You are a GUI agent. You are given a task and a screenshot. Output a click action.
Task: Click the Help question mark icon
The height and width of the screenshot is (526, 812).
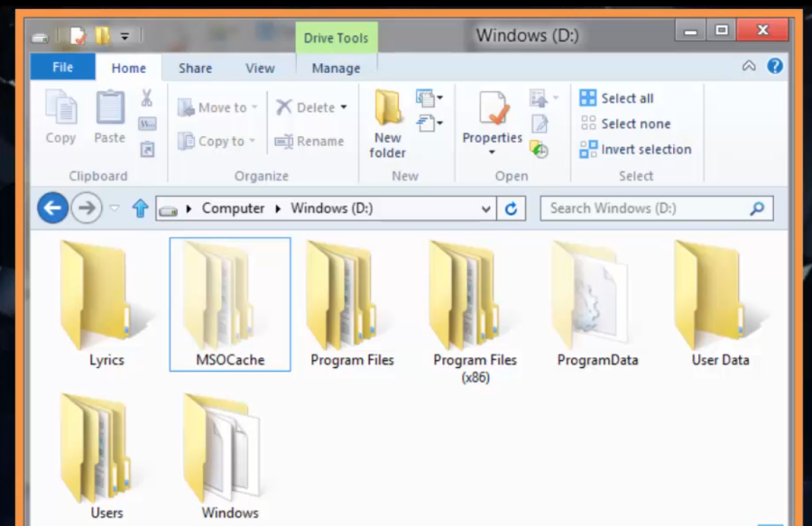[775, 66]
